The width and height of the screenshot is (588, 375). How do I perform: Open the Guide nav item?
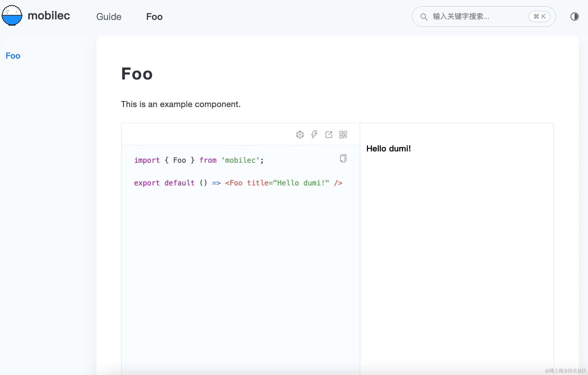point(109,17)
